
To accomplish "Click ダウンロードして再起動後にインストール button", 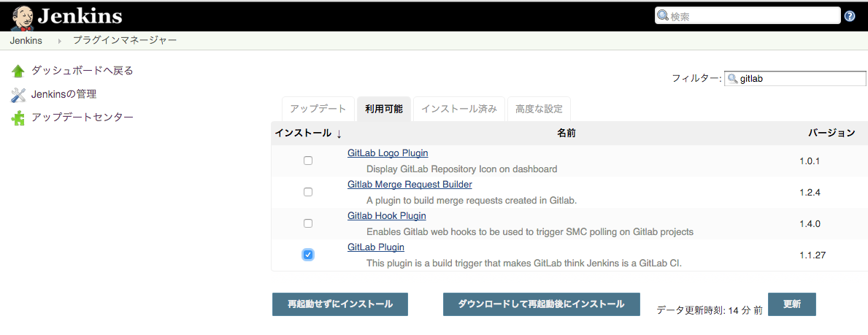I will [x=542, y=304].
